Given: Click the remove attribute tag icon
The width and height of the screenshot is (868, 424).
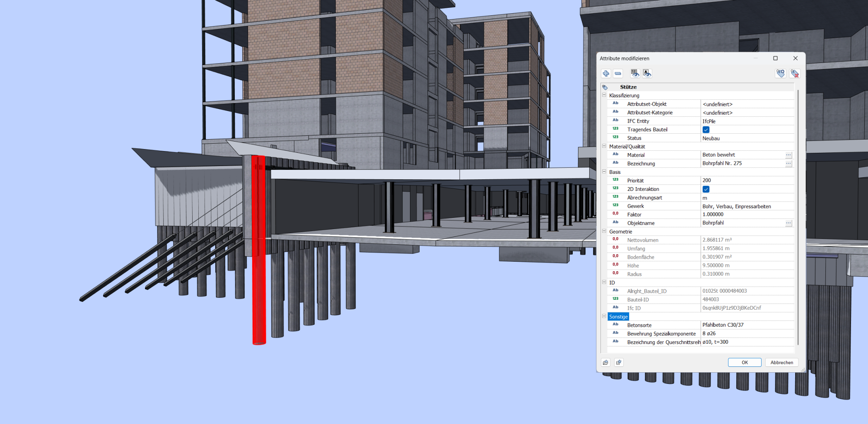Looking at the screenshot, I should click(794, 74).
